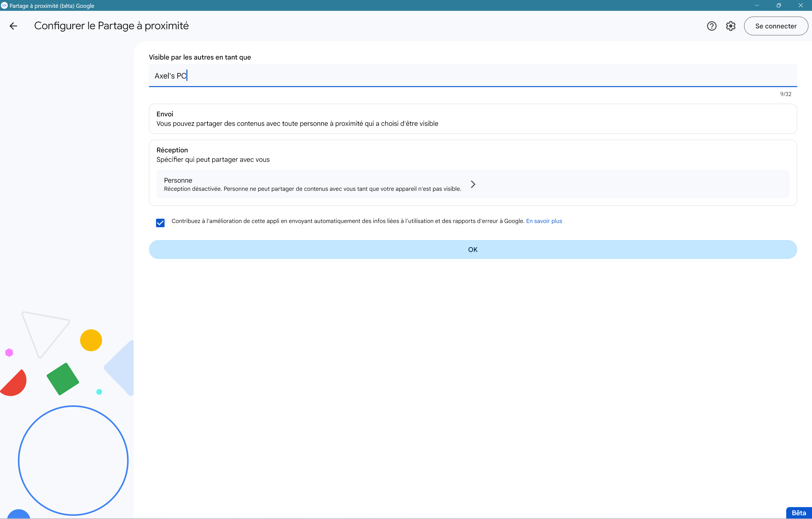The height and width of the screenshot is (519, 812).
Task: Follow the En savoir plus link
Action: tap(544, 221)
